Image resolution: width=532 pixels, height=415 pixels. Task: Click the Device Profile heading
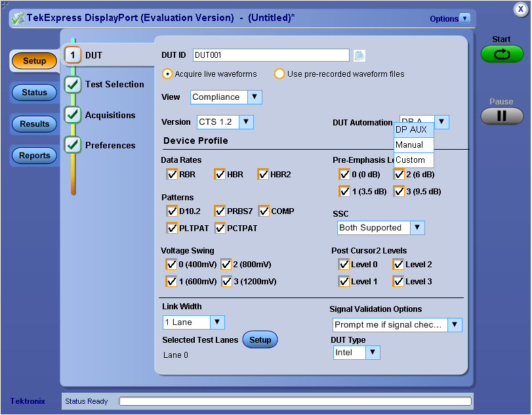pos(195,141)
